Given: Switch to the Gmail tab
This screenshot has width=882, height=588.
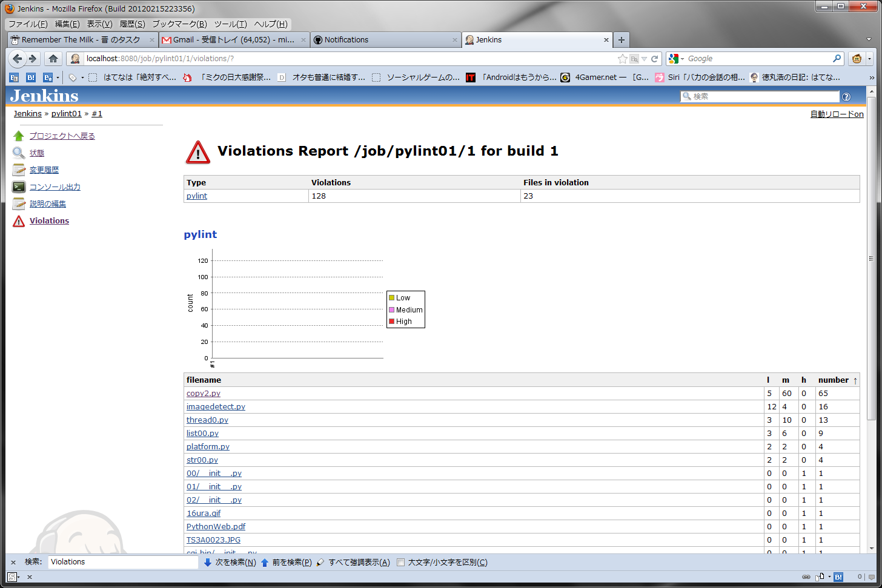Looking at the screenshot, I should 234,40.
